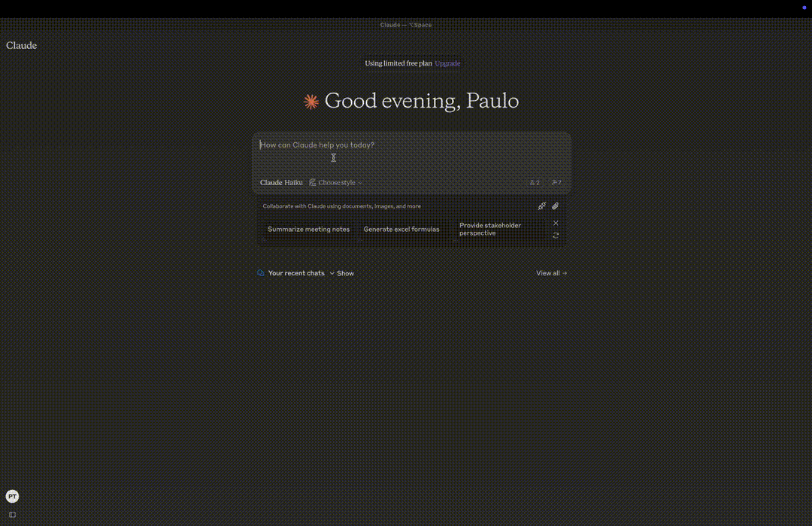The width and height of the screenshot is (812, 526).
Task: Click the pen tools icon beside the paperclip
Action: point(542,206)
